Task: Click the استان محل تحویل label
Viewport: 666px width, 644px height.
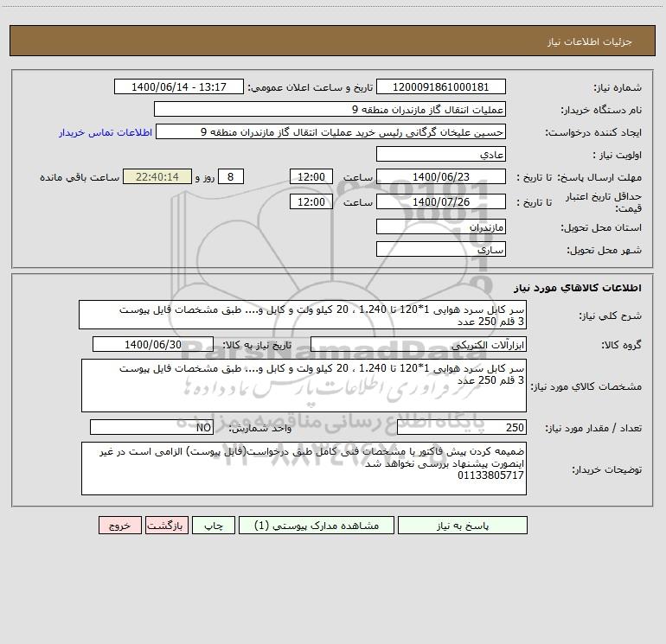Action: [x=601, y=227]
